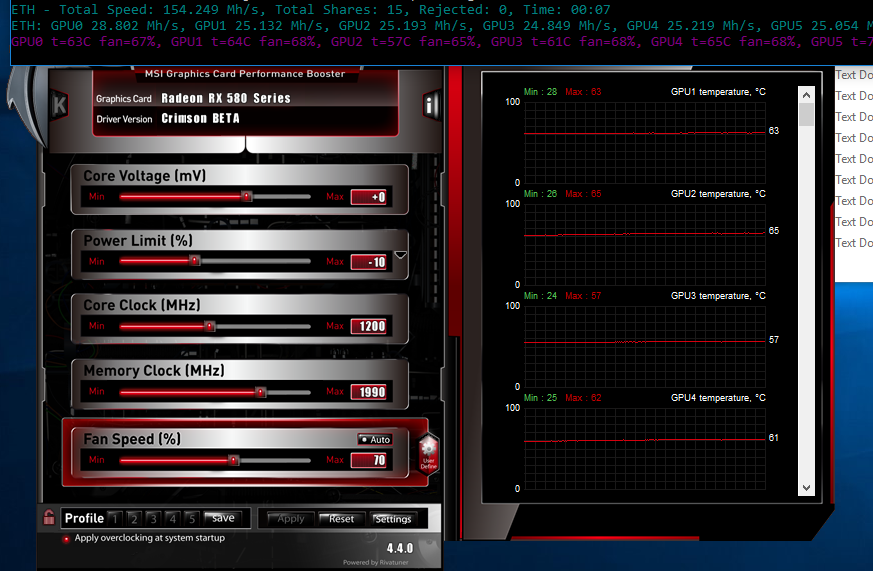Open Afterburner Settings

tap(393, 519)
